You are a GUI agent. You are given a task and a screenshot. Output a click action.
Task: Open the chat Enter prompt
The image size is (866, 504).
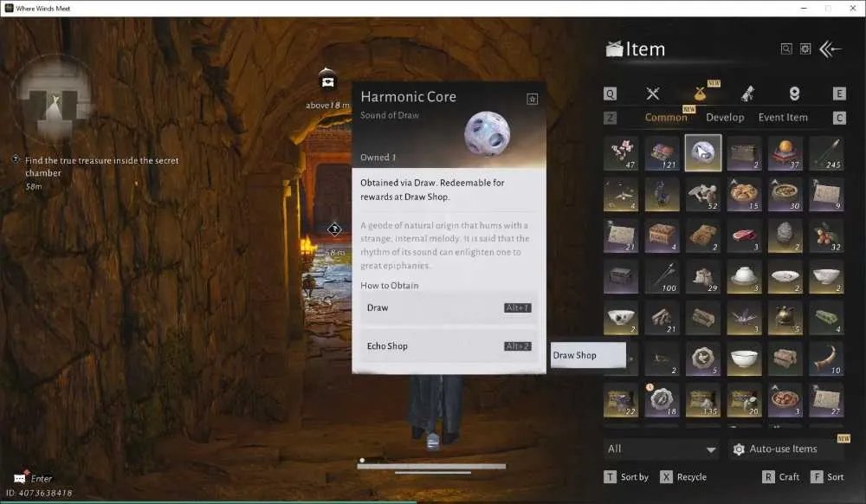pos(33,478)
